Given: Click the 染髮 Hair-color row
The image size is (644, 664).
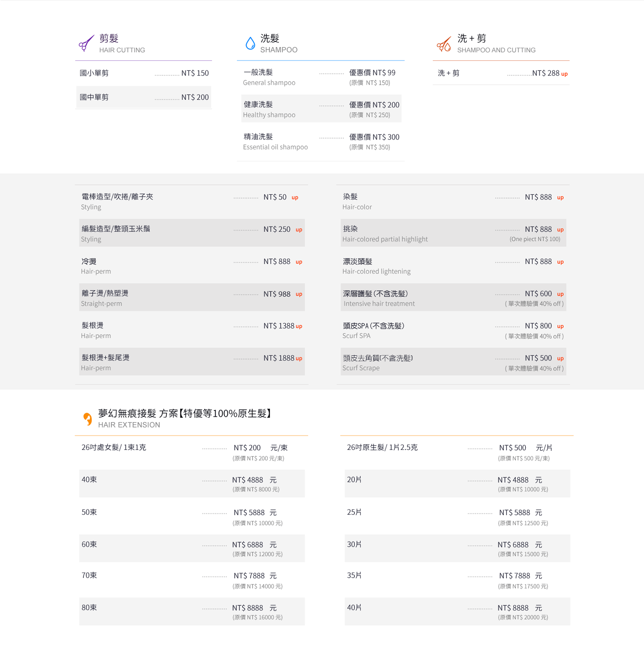Looking at the screenshot, I should [453, 202].
